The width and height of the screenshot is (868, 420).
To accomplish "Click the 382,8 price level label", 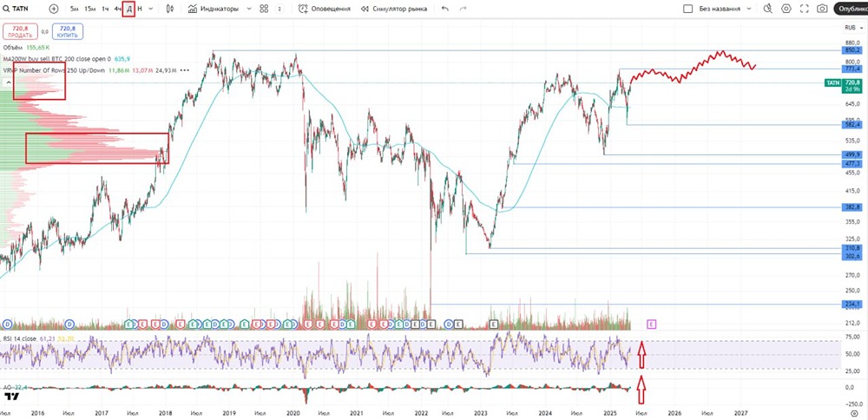I will 852,207.
